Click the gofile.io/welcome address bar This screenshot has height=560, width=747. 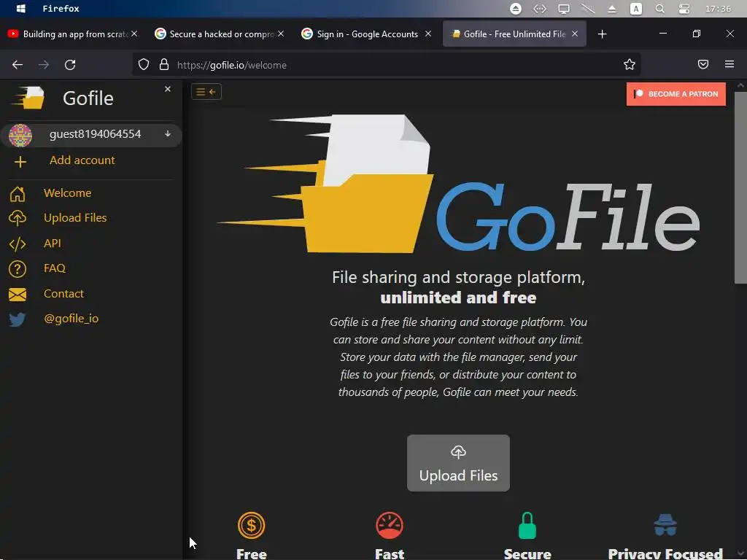click(x=386, y=65)
